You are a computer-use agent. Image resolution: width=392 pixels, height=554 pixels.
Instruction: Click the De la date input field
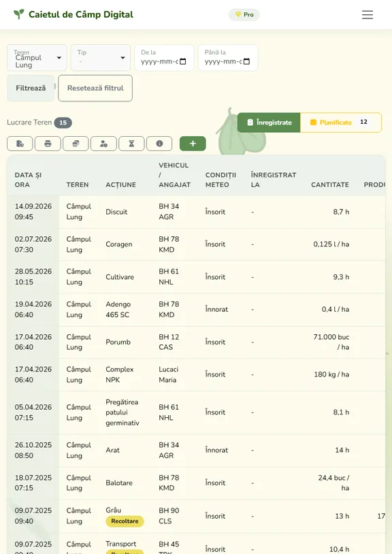coord(164,58)
